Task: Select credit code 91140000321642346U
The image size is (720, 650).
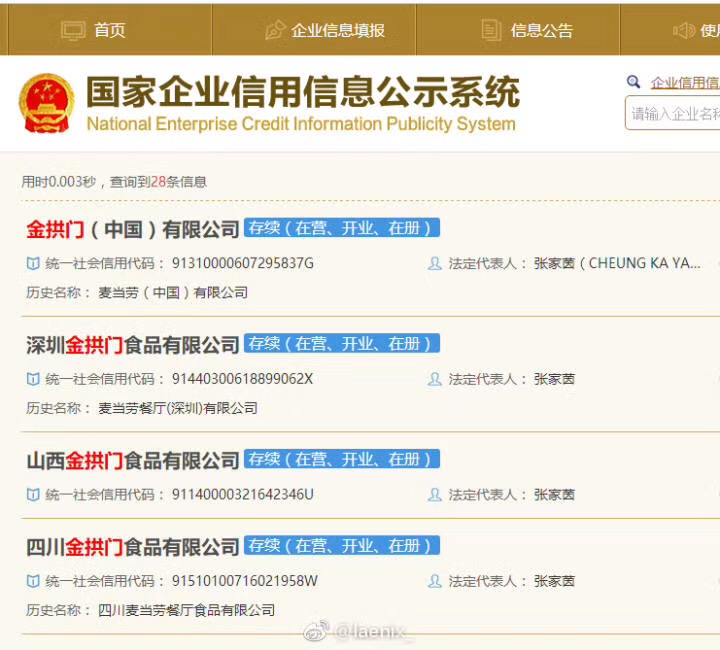Action: click(243, 495)
